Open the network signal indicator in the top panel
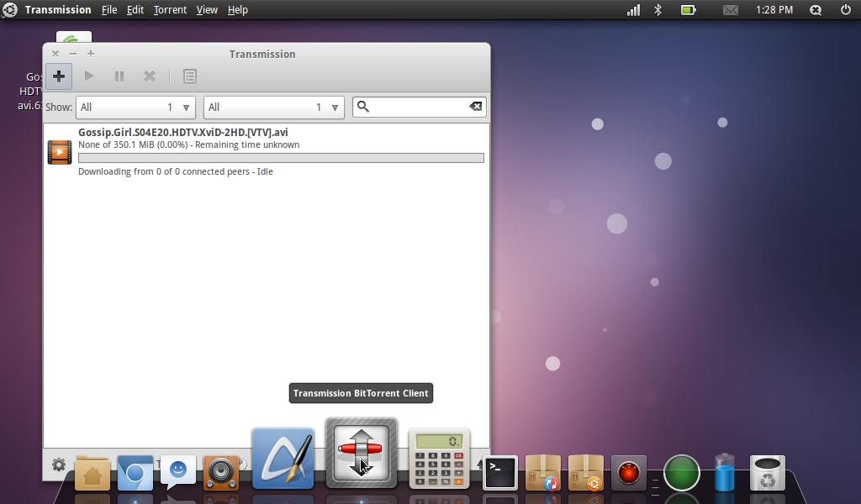 634,10
